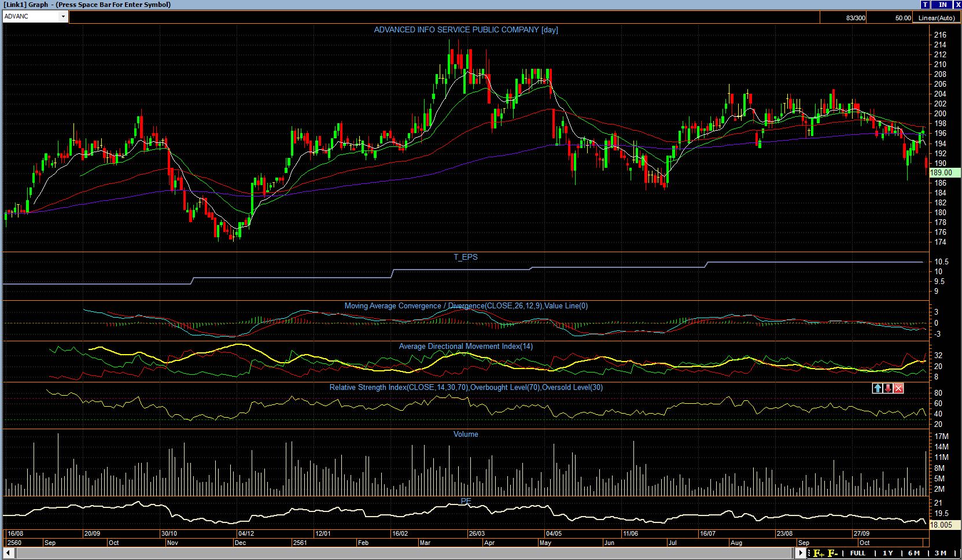The width and height of the screenshot is (962, 560).
Task: Move RSI panel down with red arrow
Action: (888, 388)
